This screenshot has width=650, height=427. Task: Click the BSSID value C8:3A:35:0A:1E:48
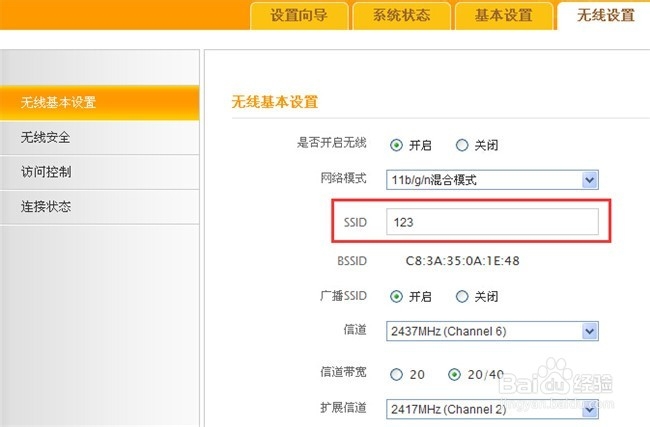click(x=462, y=261)
